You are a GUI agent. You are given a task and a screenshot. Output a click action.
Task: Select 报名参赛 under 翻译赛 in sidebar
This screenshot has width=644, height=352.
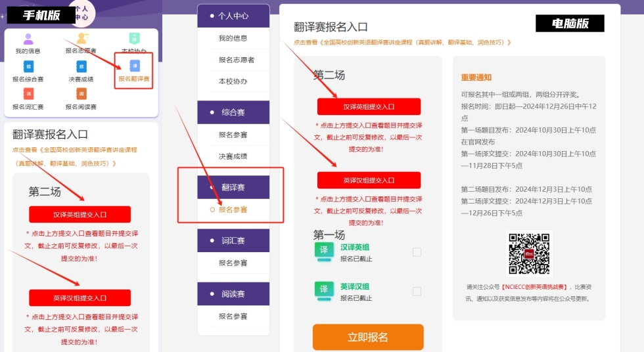233,210
